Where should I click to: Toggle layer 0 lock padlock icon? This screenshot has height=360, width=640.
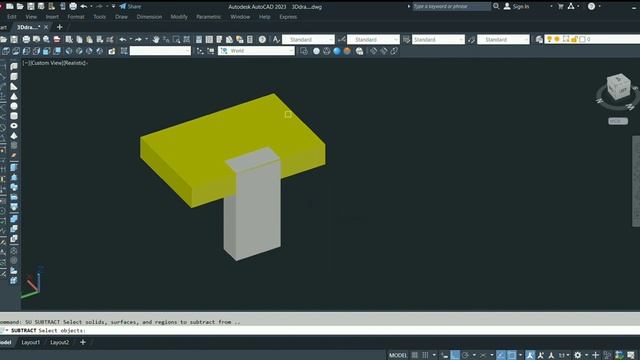[574, 39]
